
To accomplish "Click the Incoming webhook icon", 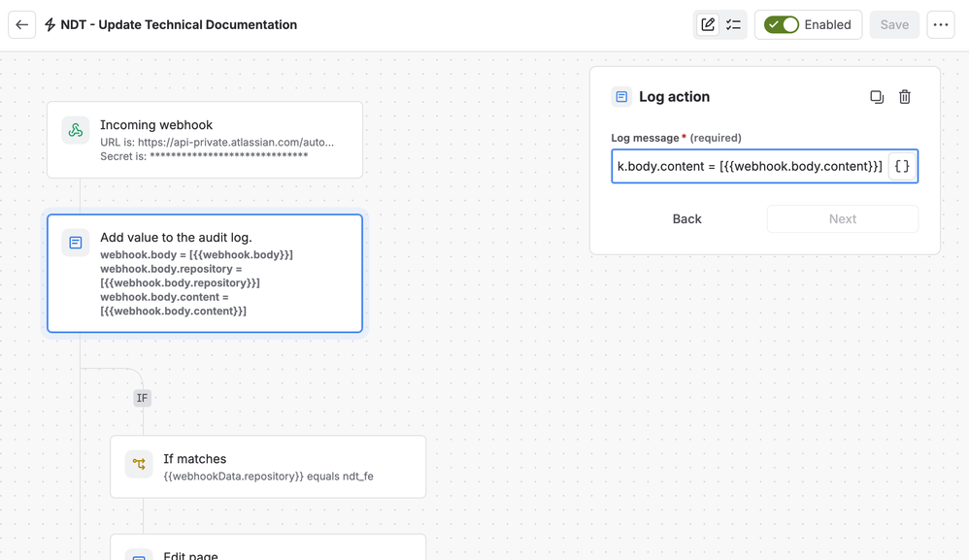I will pos(76,130).
